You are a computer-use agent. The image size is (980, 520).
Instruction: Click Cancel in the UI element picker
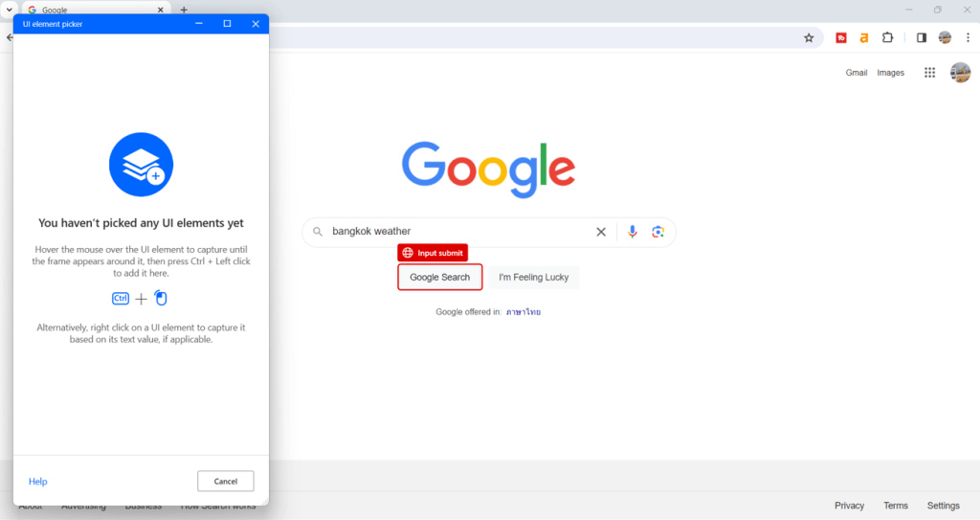(226, 481)
